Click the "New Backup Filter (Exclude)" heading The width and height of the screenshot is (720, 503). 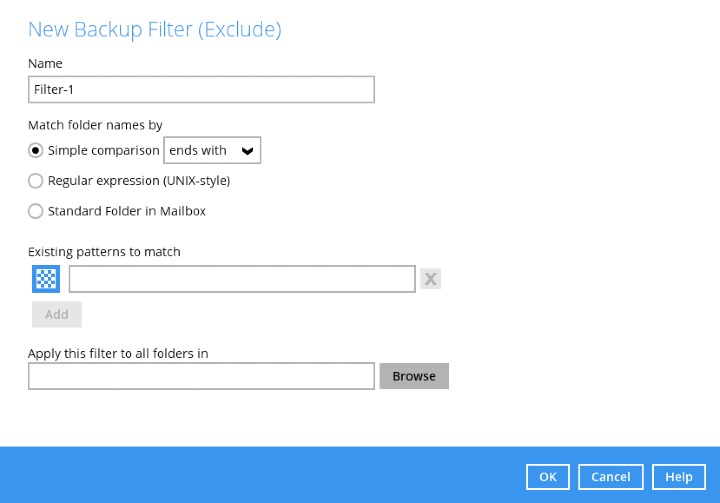(x=154, y=30)
